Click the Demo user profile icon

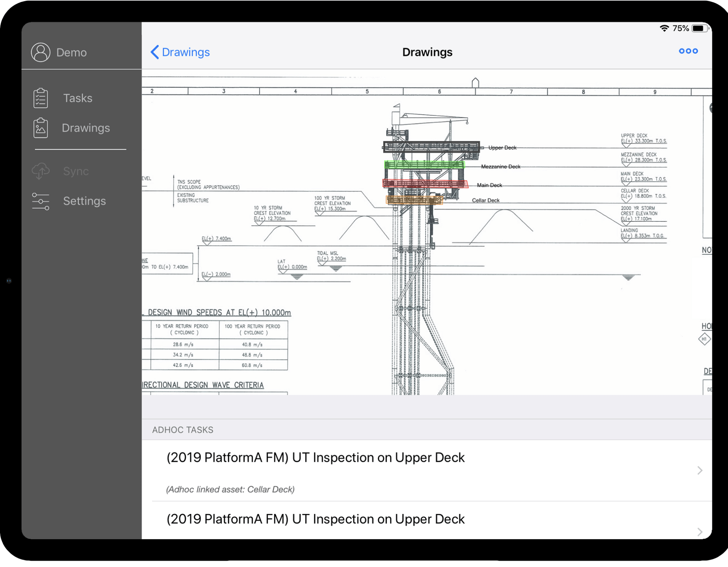41,52
